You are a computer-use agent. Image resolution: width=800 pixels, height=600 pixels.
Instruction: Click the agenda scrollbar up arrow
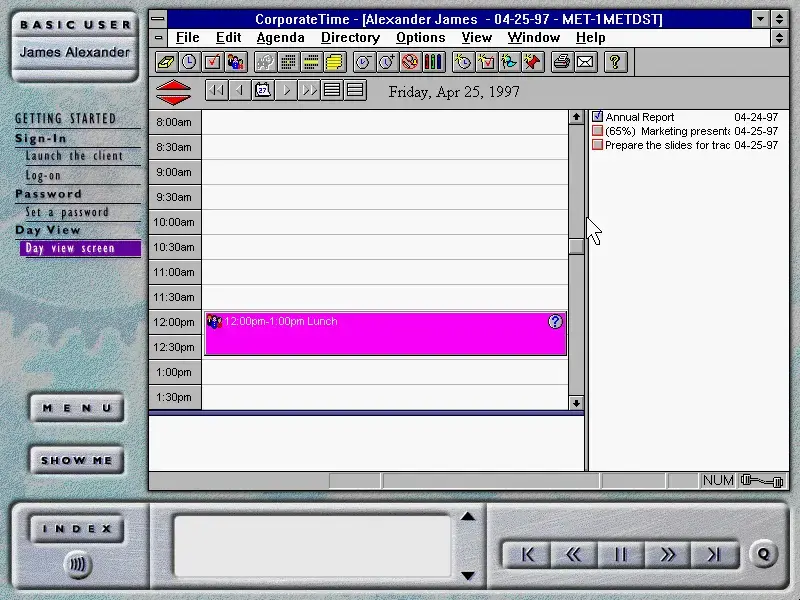tap(576, 117)
